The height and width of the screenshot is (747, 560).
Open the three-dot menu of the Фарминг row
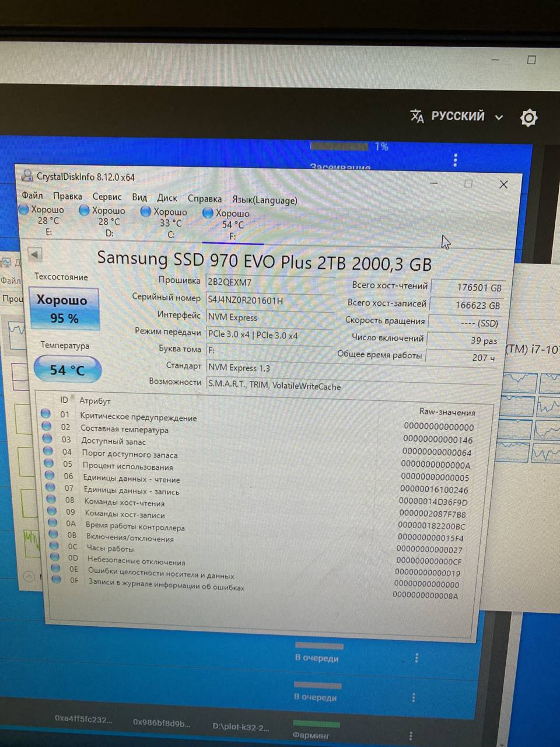point(411,736)
